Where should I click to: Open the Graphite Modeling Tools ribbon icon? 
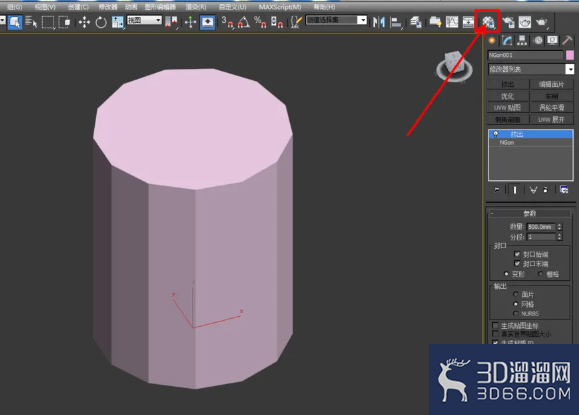point(435,22)
